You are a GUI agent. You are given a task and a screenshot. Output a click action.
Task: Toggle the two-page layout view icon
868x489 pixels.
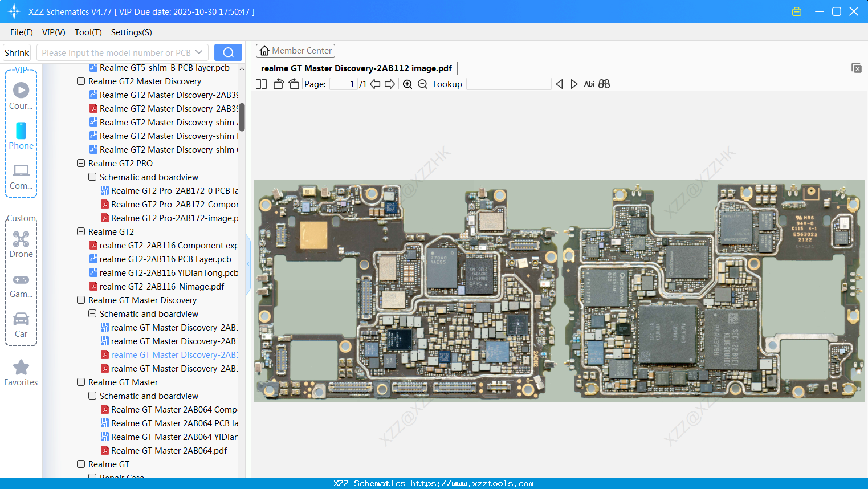pyautogui.click(x=262, y=84)
